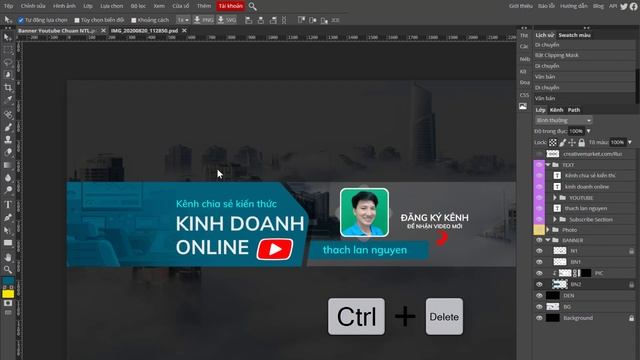The image size is (640, 360).
Task: Toggle visibility of BANNER folder
Action: pos(539,240)
